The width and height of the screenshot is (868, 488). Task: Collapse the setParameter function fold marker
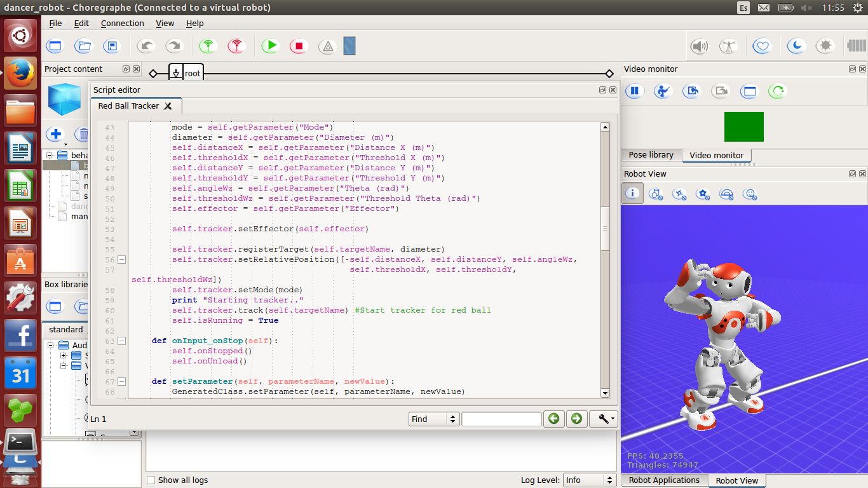click(121, 382)
